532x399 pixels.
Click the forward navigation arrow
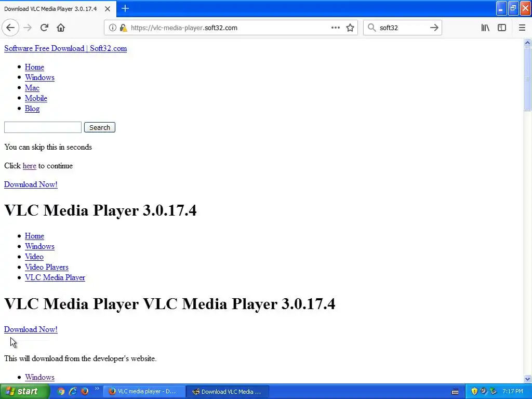tap(28, 28)
